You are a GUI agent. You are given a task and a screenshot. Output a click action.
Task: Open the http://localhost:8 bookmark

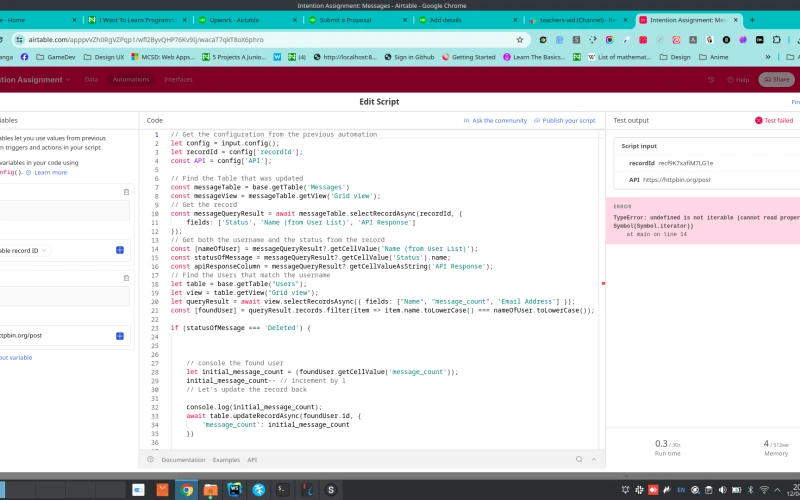coord(345,57)
